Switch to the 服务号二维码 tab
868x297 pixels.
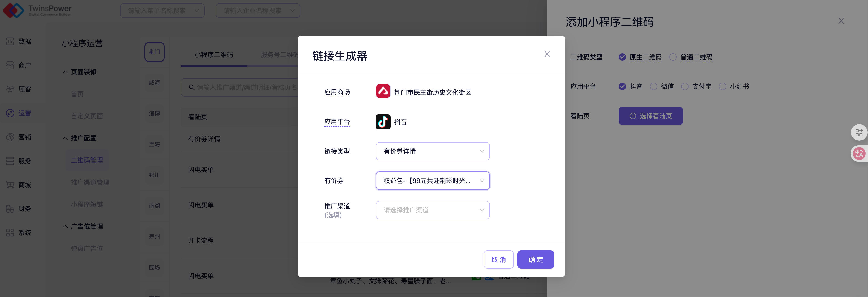[x=279, y=54]
